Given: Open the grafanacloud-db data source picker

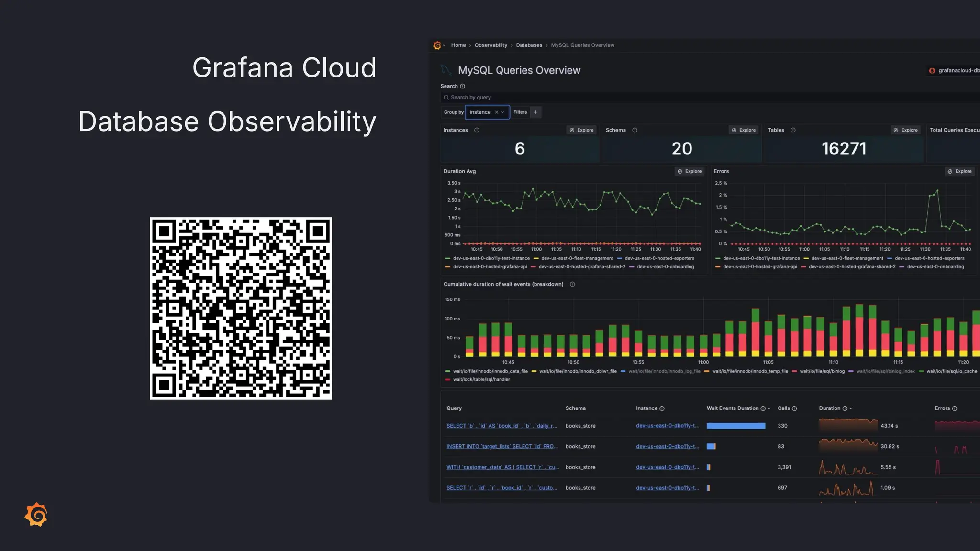Looking at the screenshot, I should point(954,71).
